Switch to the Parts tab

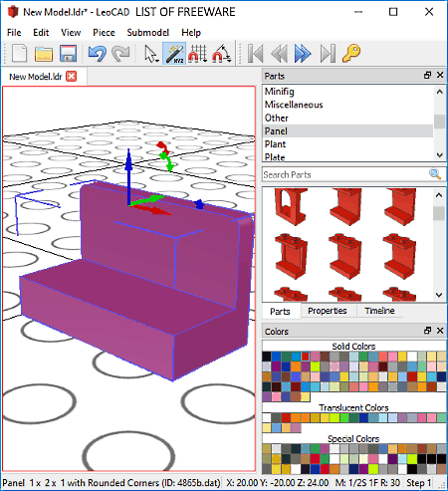(x=280, y=311)
